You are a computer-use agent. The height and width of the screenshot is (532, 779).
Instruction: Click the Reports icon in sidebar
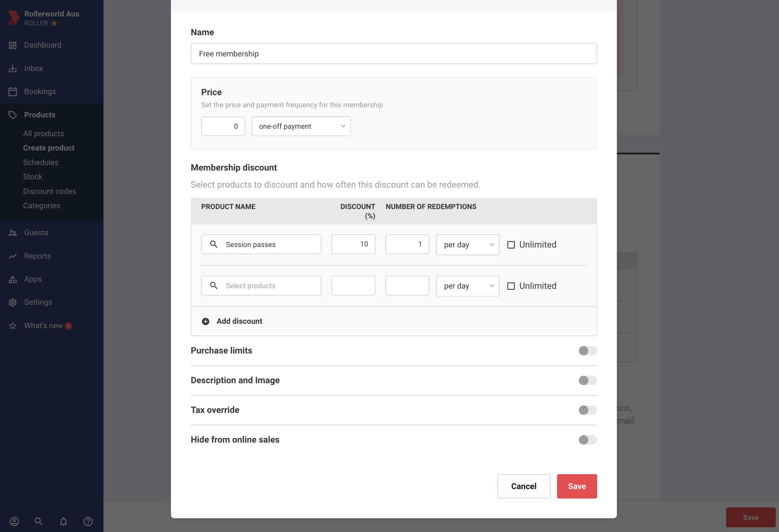point(12,256)
